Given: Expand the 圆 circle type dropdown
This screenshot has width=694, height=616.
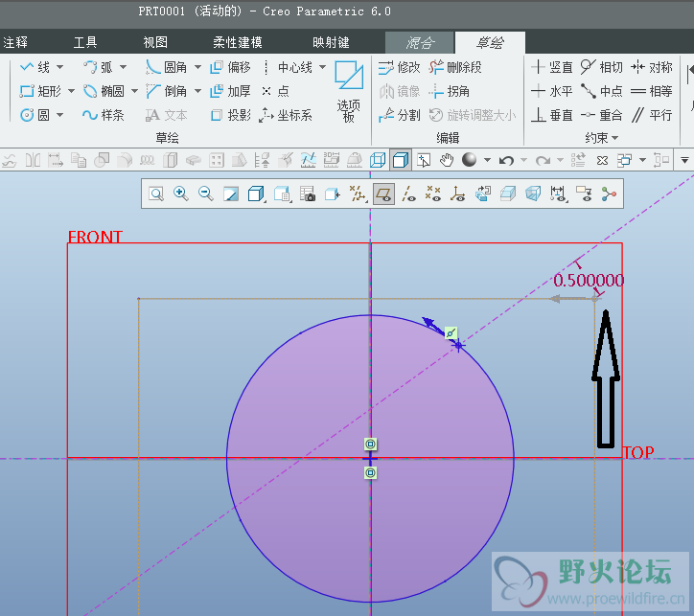Looking at the screenshot, I should tap(59, 115).
